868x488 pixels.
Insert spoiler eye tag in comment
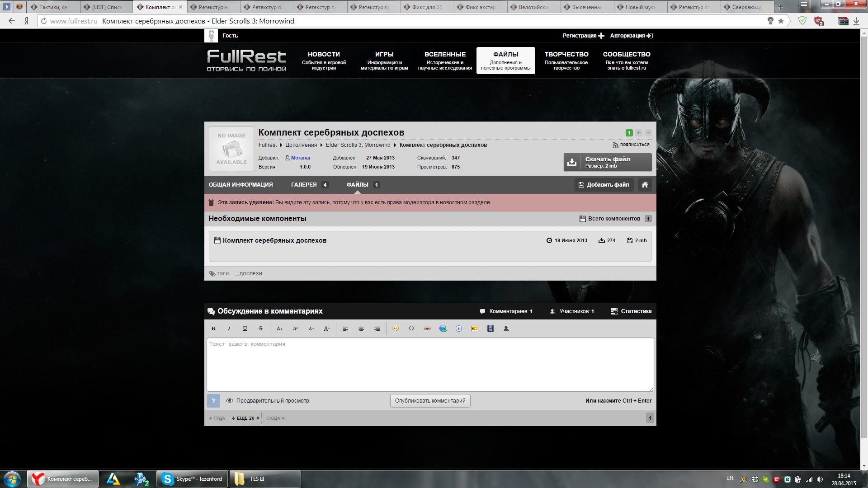[x=427, y=328]
